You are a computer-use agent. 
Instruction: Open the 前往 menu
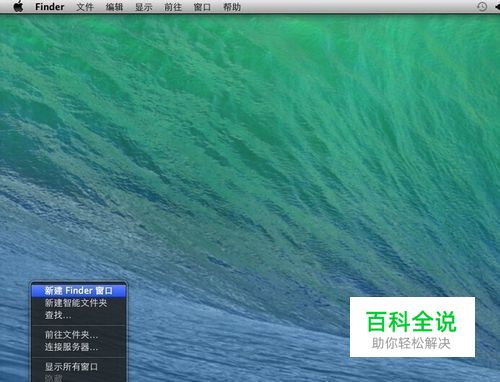[173, 7]
